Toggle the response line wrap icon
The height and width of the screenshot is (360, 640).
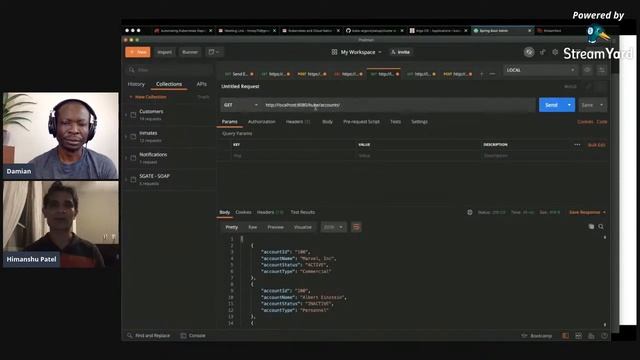click(x=356, y=227)
